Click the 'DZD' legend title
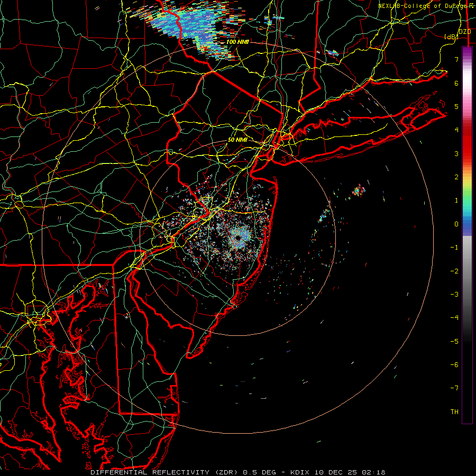The width and height of the screenshot is (476, 476). 464,32
